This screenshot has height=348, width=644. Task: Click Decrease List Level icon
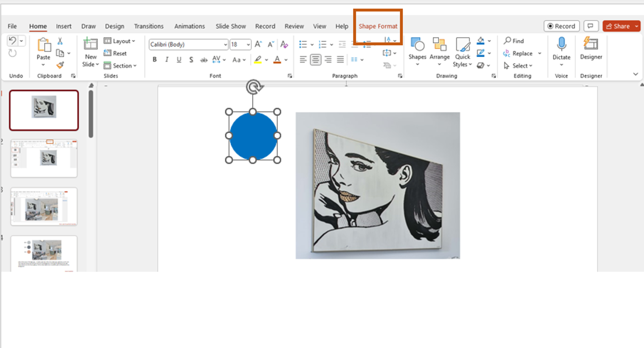click(x=342, y=44)
